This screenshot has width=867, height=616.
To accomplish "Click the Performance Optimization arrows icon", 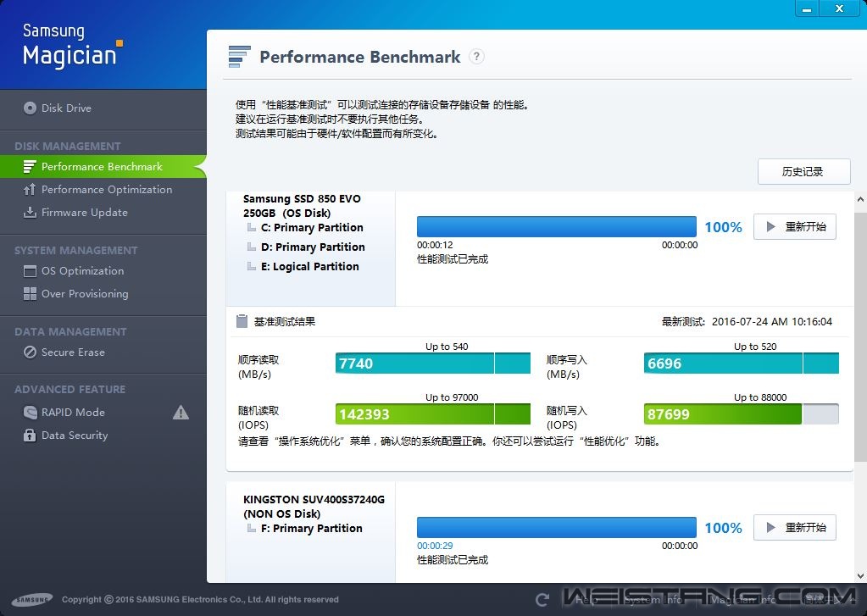I will [x=30, y=189].
